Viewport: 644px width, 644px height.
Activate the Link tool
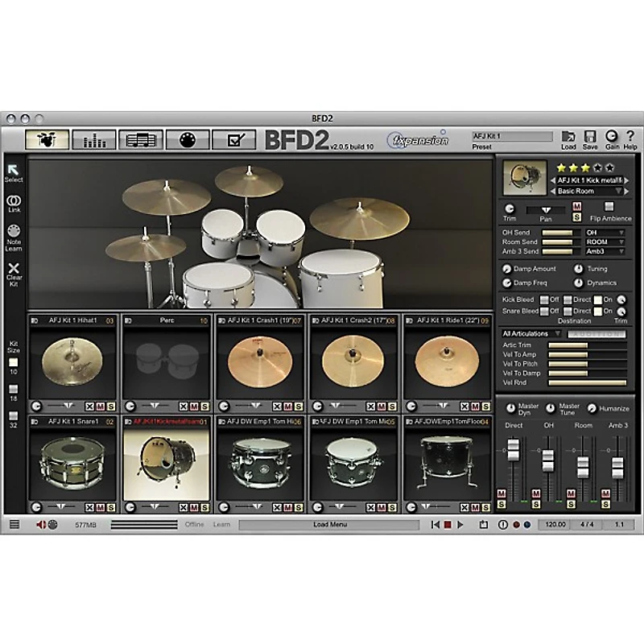pos(14,204)
